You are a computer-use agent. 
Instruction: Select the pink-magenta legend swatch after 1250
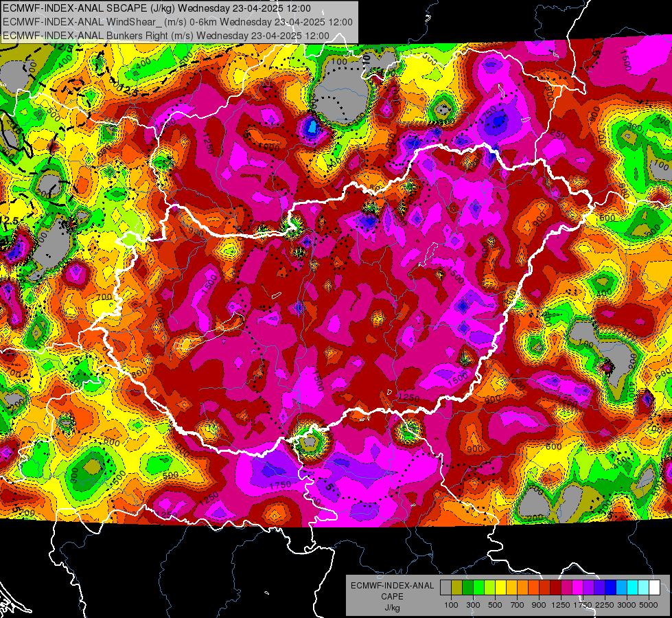(x=567, y=587)
